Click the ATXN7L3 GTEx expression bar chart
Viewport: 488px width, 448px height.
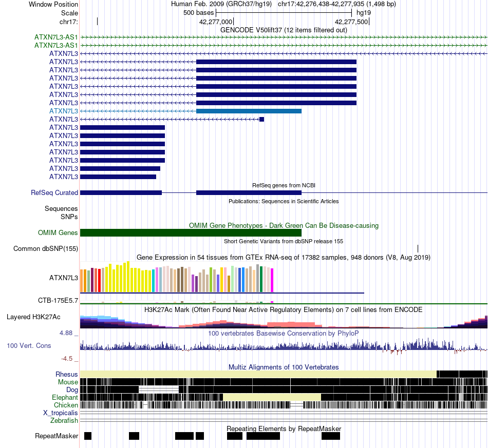(x=177, y=277)
